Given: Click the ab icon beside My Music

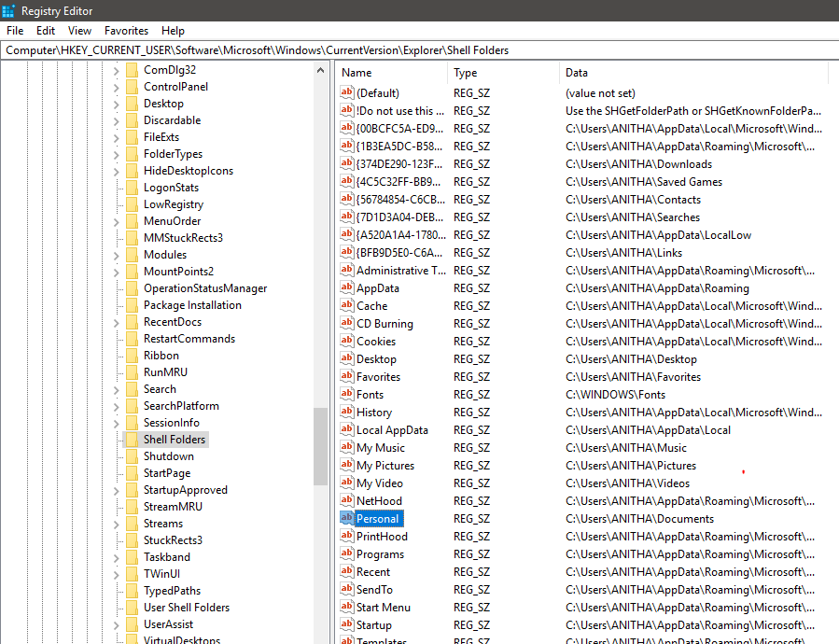Looking at the screenshot, I should [x=347, y=447].
